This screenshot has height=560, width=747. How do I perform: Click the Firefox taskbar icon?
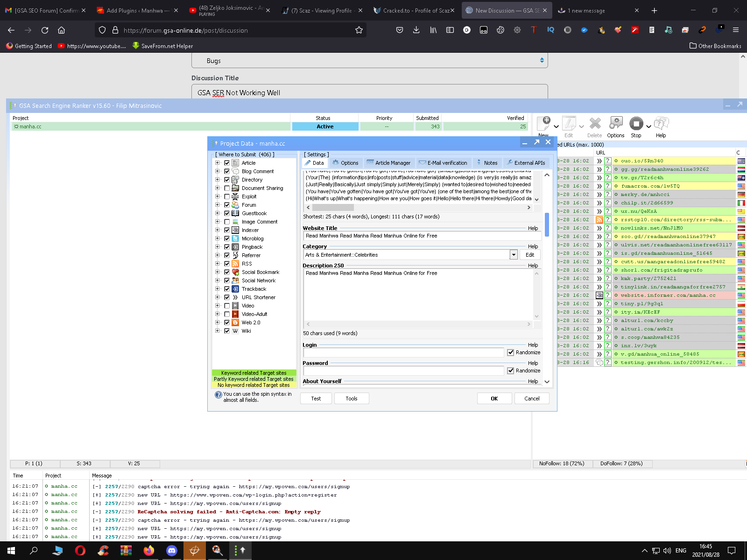[x=149, y=551]
